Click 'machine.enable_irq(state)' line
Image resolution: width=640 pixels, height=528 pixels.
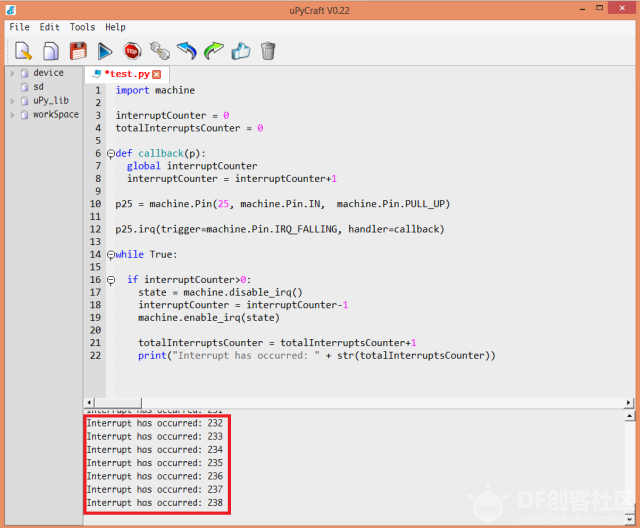coord(209,318)
